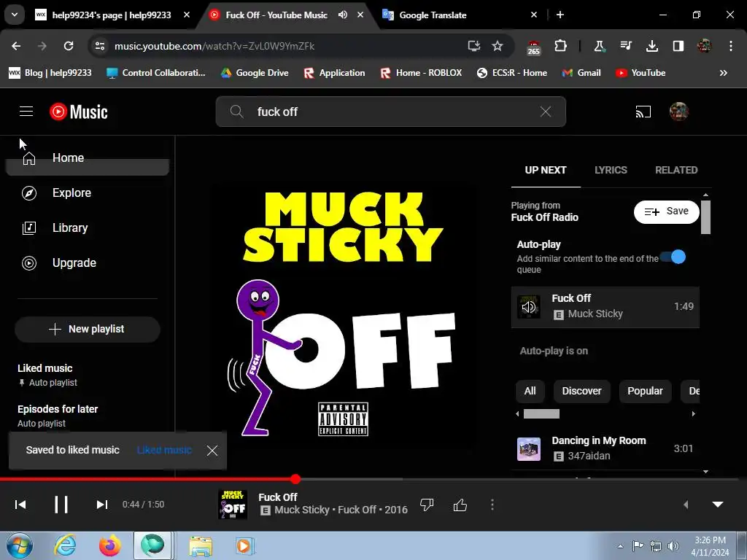Reload the page
This screenshot has height=560, width=747.
pos(69,46)
